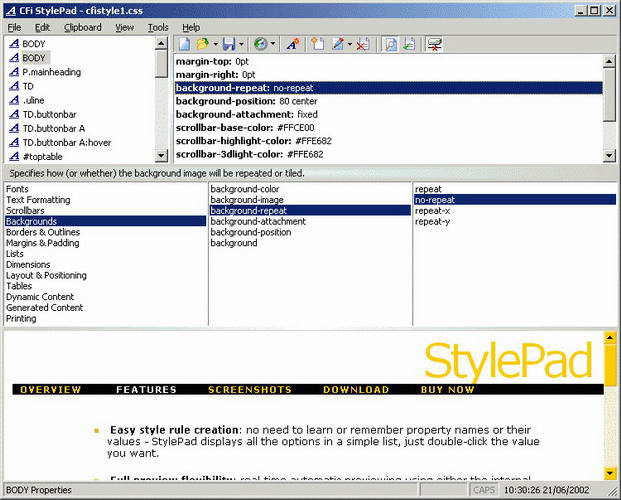Open the Edit menu
The image size is (621, 500).
(42, 27)
